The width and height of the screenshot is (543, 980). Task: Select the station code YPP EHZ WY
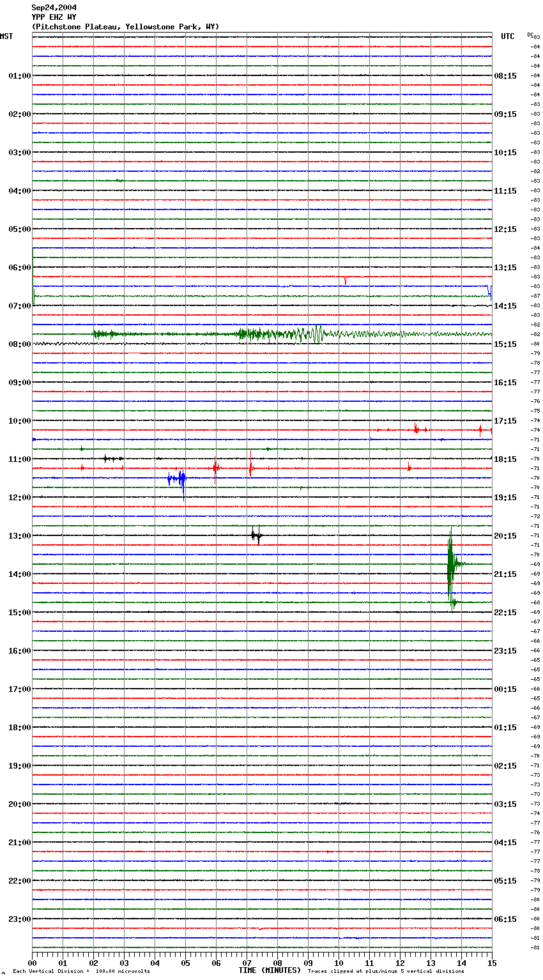tap(54, 17)
